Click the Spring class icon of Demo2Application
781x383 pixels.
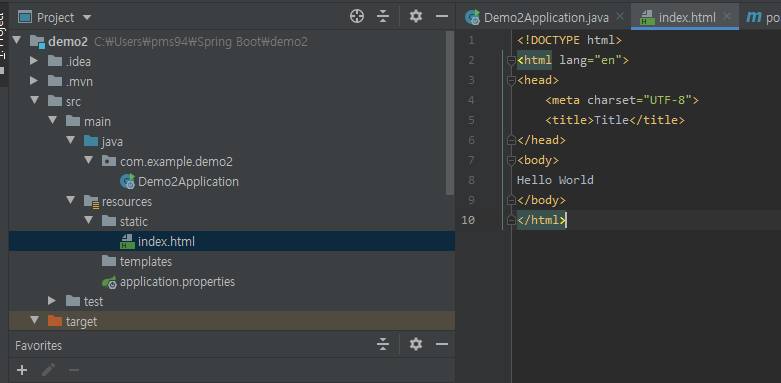tap(128, 181)
